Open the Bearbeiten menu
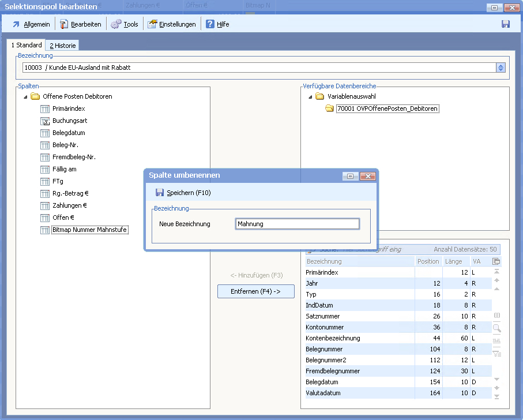The image size is (523, 420). coord(81,24)
